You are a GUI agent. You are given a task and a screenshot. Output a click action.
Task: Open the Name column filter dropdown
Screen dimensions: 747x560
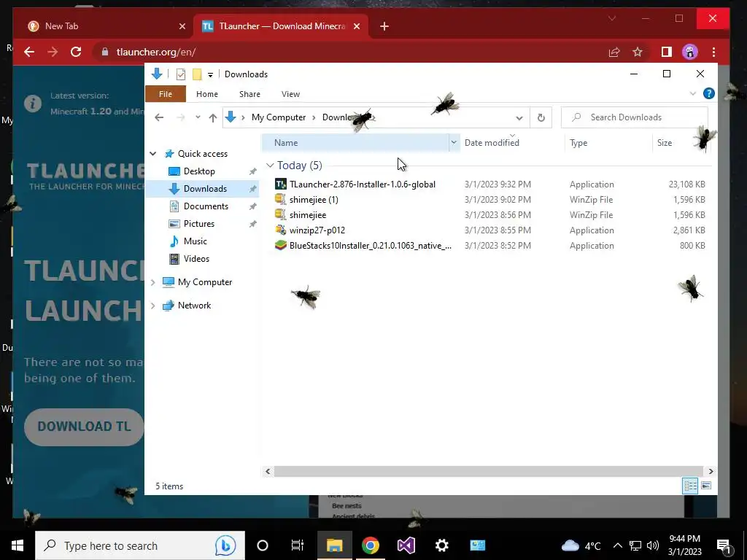tap(454, 142)
